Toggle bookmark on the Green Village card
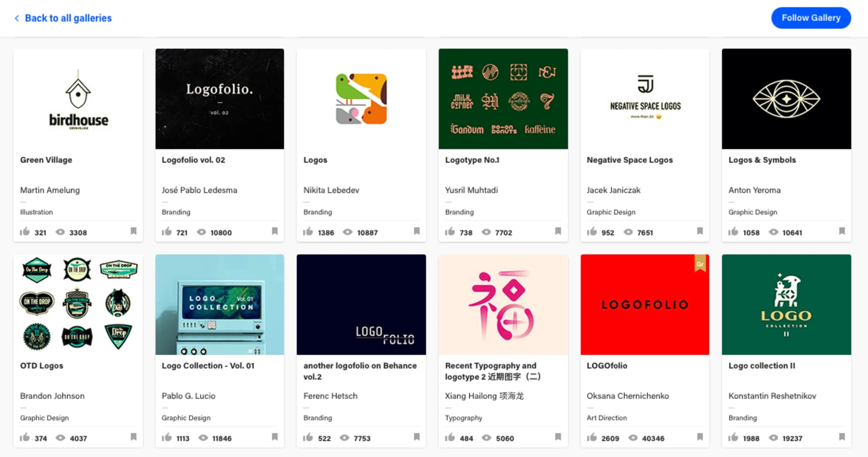 [x=133, y=231]
